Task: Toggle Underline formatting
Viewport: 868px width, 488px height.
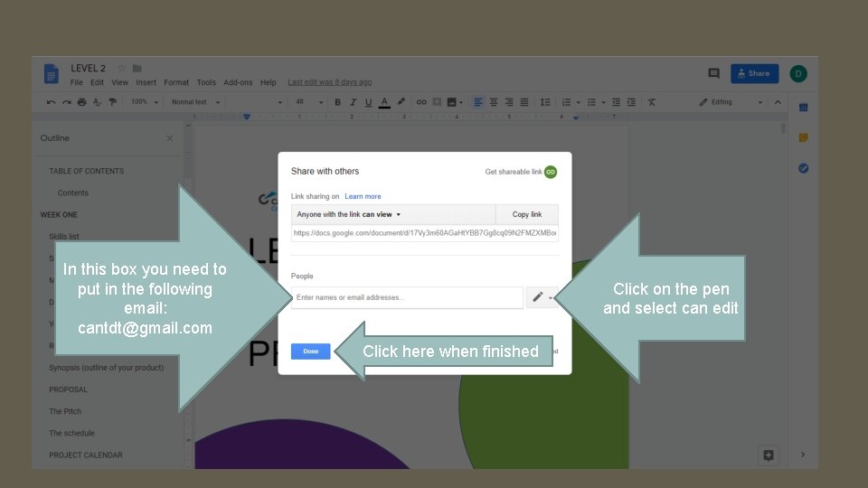Action: pos(368,102)
